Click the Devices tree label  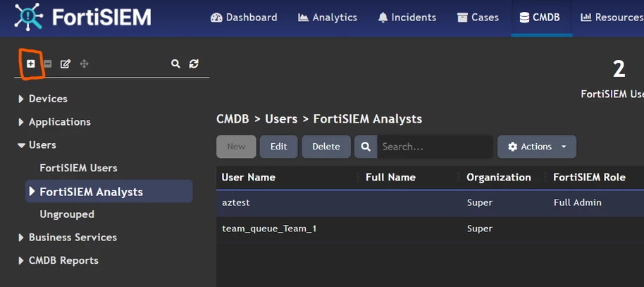coord(48,99)
